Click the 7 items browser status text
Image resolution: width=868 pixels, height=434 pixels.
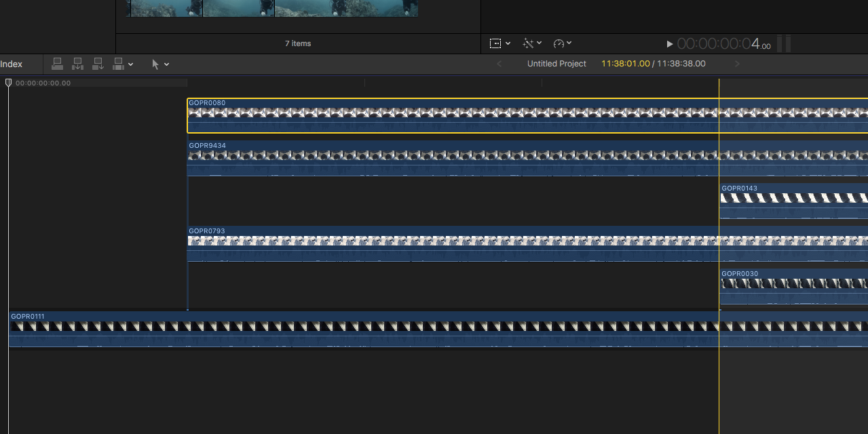298,43
